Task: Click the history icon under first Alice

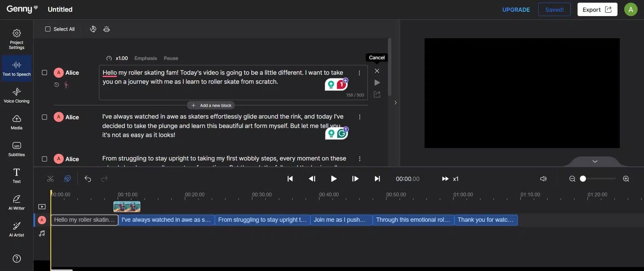Action: point(56,85)
